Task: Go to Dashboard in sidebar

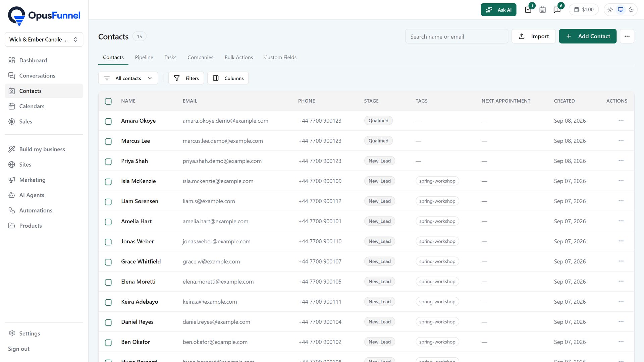Action: (x=44, y=60)
